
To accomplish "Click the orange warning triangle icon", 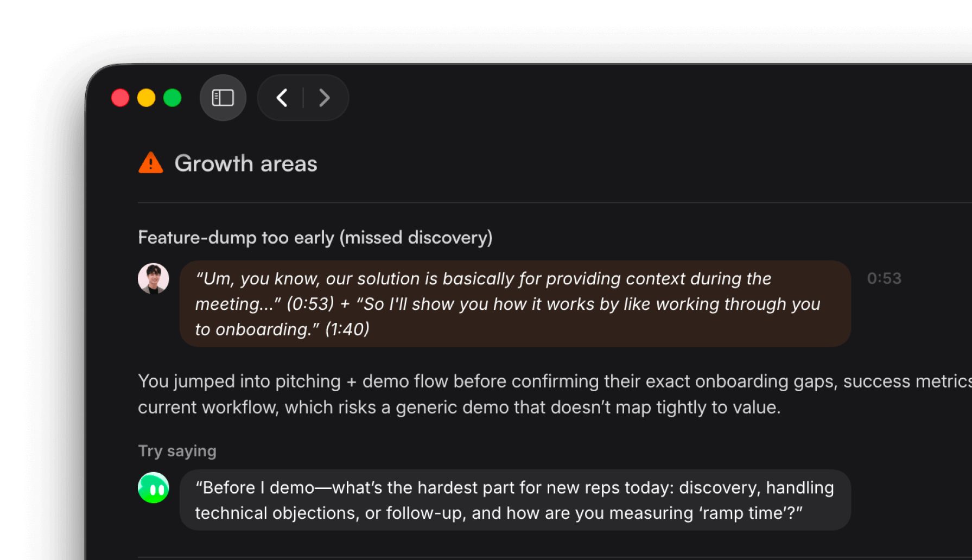I will click(x=151, y=163).
